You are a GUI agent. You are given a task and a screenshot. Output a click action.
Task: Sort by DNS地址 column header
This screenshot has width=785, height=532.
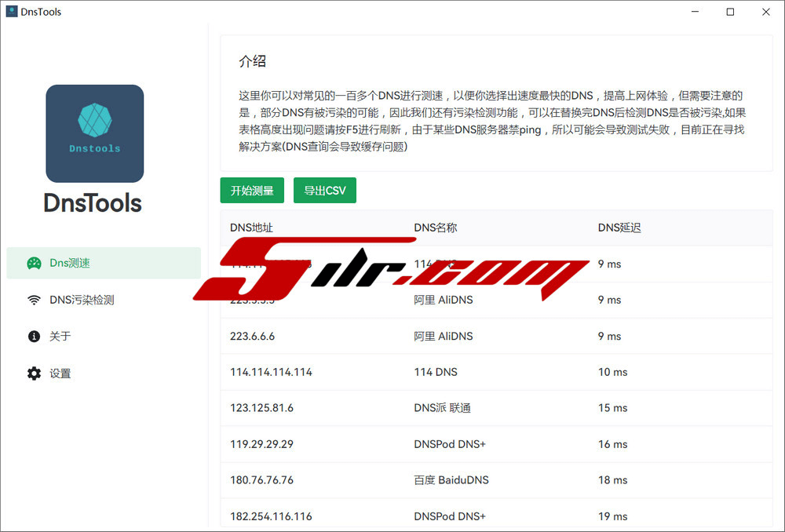pos(251,228)
